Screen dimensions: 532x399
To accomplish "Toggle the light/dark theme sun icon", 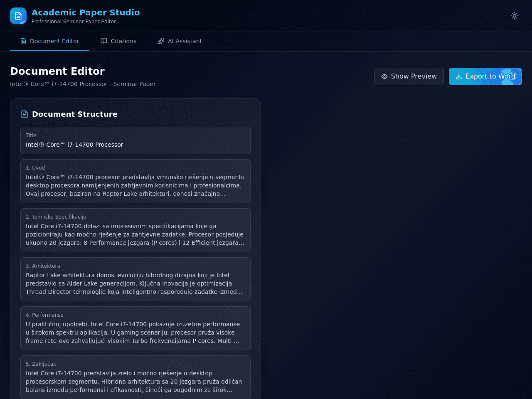I will point(515,16).
